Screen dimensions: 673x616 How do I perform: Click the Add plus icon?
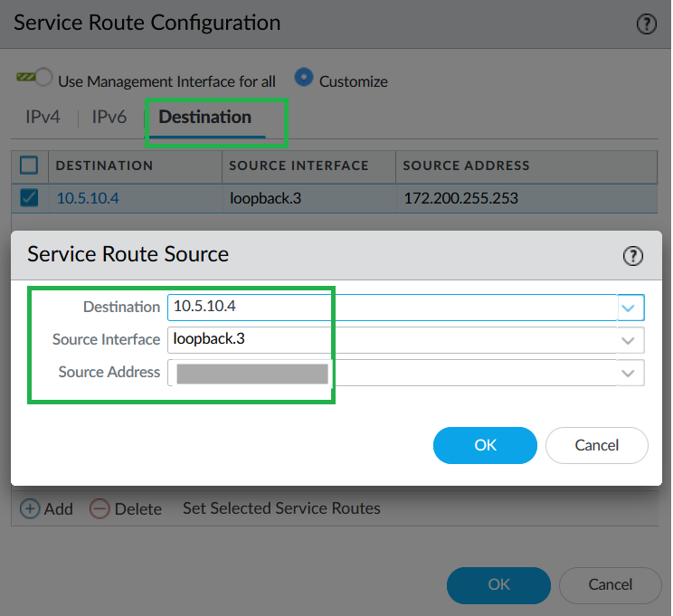pos(30,508)
